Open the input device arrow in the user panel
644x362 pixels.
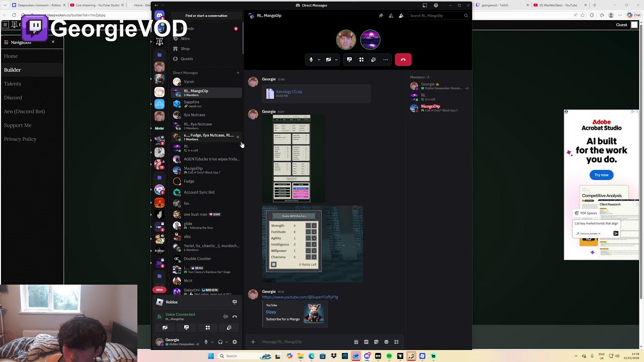pyautogui.click(x=212, y=342)
